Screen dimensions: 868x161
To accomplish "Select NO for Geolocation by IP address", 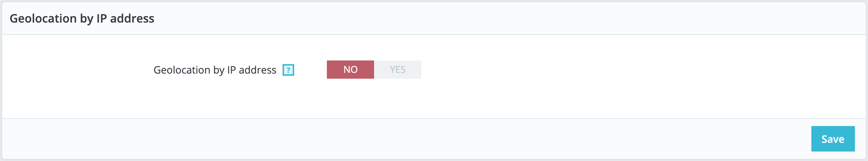I will (x=350, y=70).
